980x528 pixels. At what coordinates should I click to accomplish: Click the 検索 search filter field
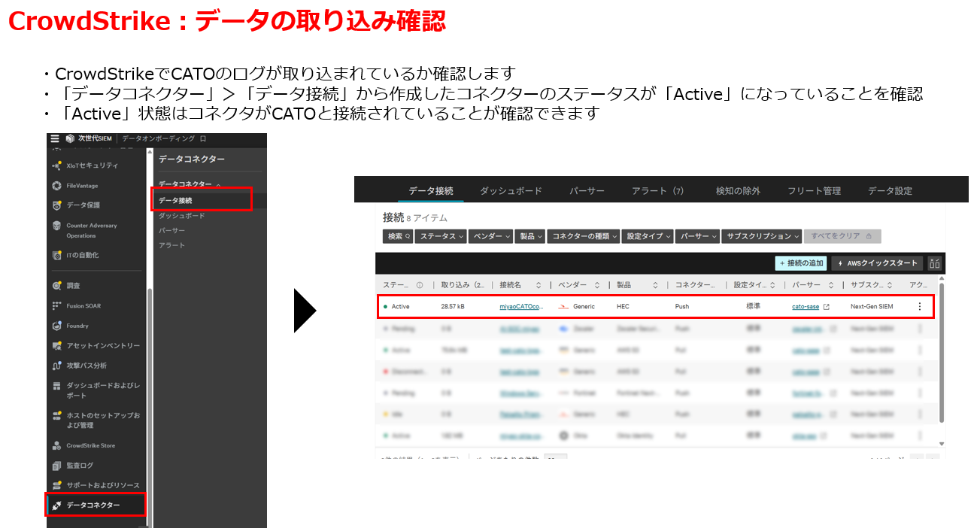point(399,236)
